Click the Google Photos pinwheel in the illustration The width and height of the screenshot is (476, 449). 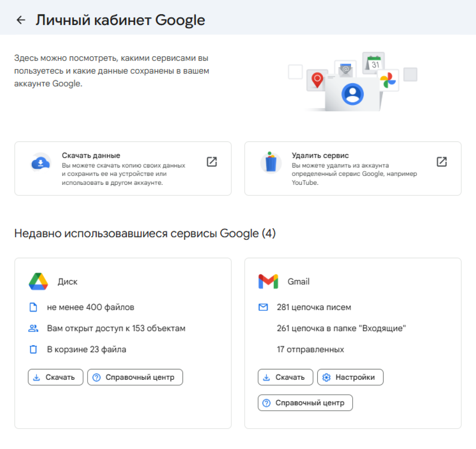coord(388,80)
